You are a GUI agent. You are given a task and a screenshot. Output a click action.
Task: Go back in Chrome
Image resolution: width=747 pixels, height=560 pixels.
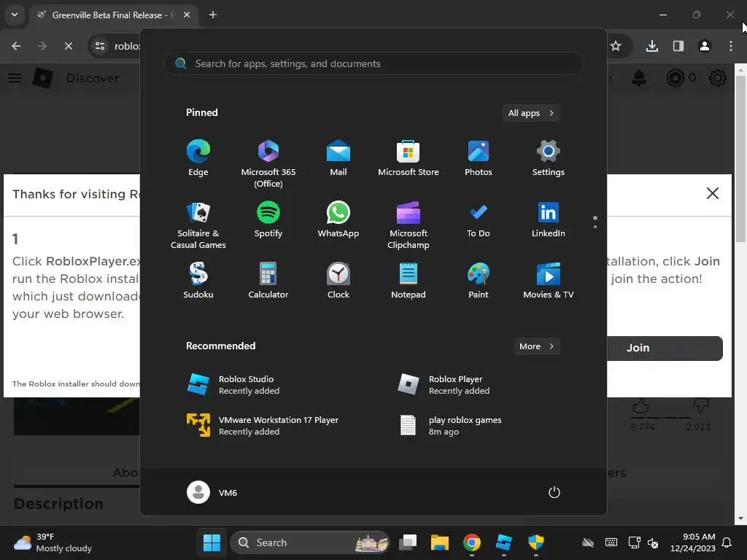16,46
